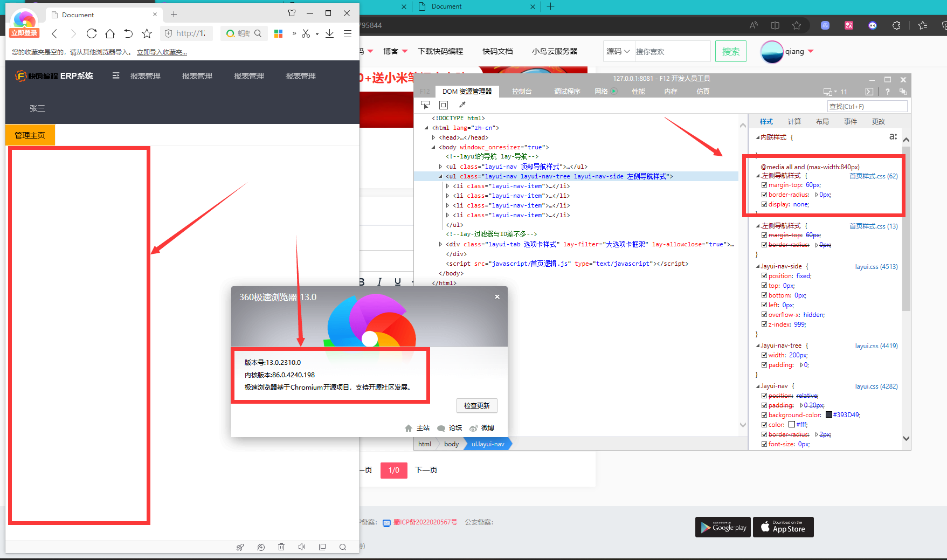The image size is (947, 560).
Task: Go back in the 360 browser
Action: coord(54,34)
